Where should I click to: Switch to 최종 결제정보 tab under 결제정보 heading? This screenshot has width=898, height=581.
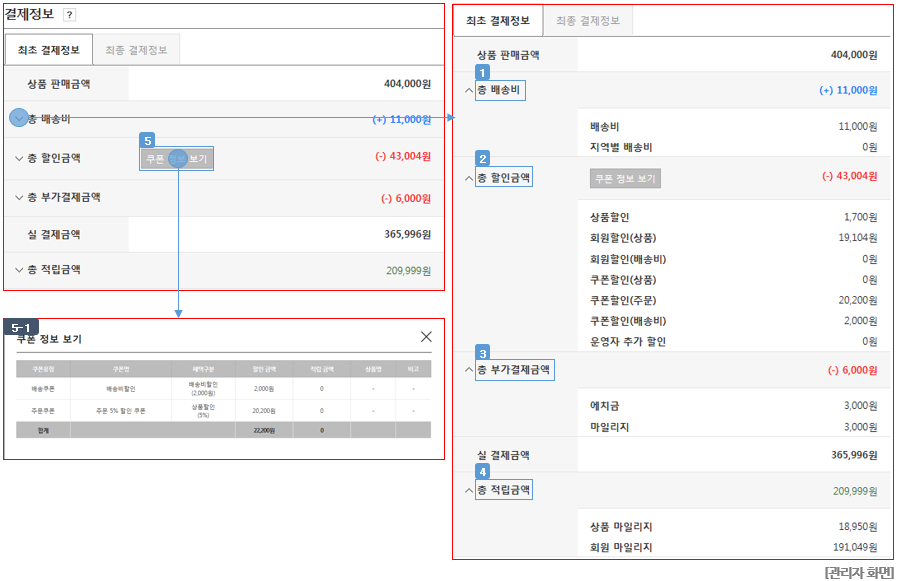tap(136, 50)
